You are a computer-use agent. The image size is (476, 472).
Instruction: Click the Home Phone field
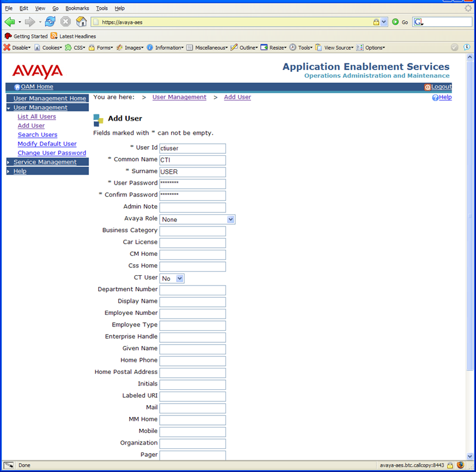(x=193, y=361)
